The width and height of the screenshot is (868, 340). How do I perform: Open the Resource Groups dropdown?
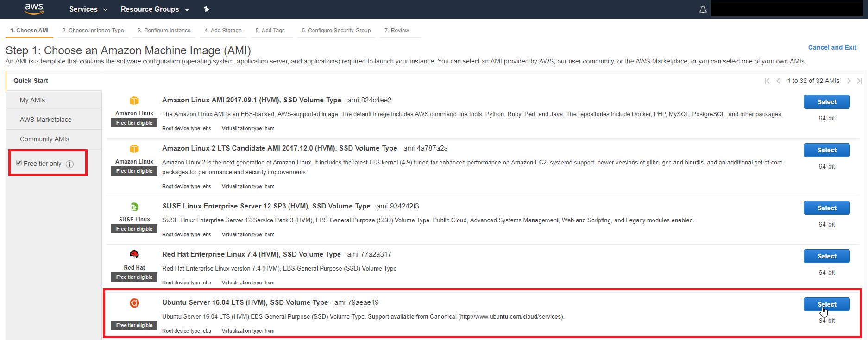[x=155, y=9]
